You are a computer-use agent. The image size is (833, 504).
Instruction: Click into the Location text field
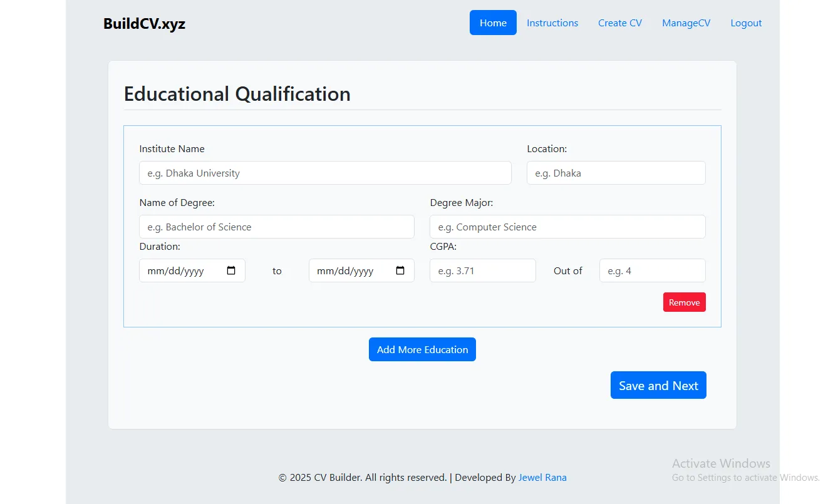click(616, 173)
